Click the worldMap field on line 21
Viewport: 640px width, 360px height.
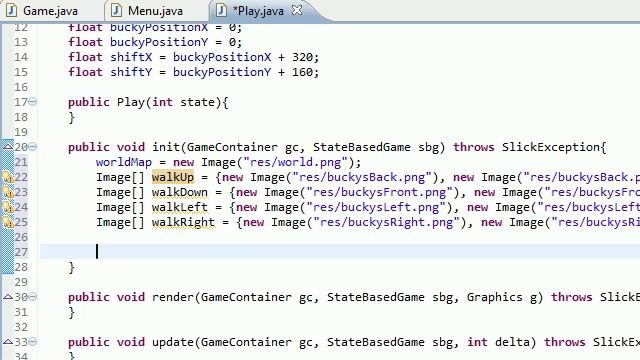tap(124, 162)
